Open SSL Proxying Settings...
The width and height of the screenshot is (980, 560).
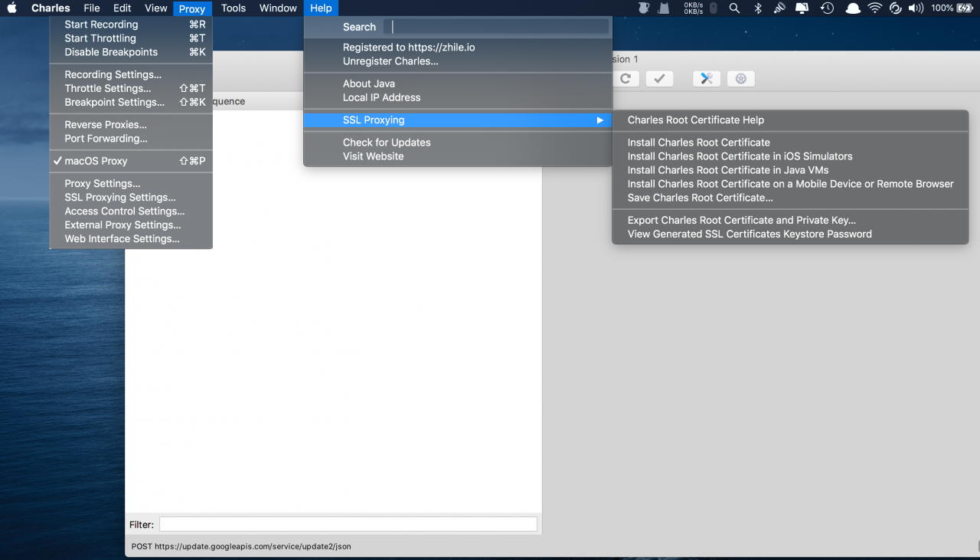tap(131, 198)
